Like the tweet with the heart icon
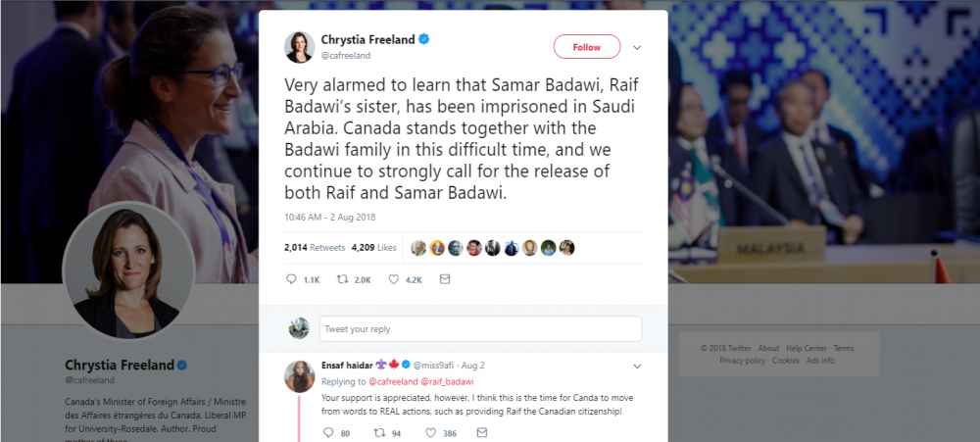This screenshot has height=442, width=980. 395,279
